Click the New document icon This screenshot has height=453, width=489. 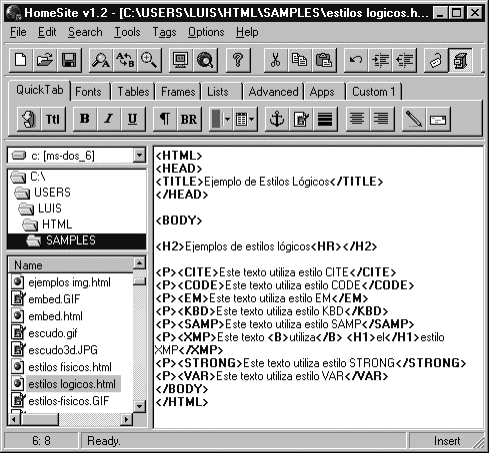(21, 60)
